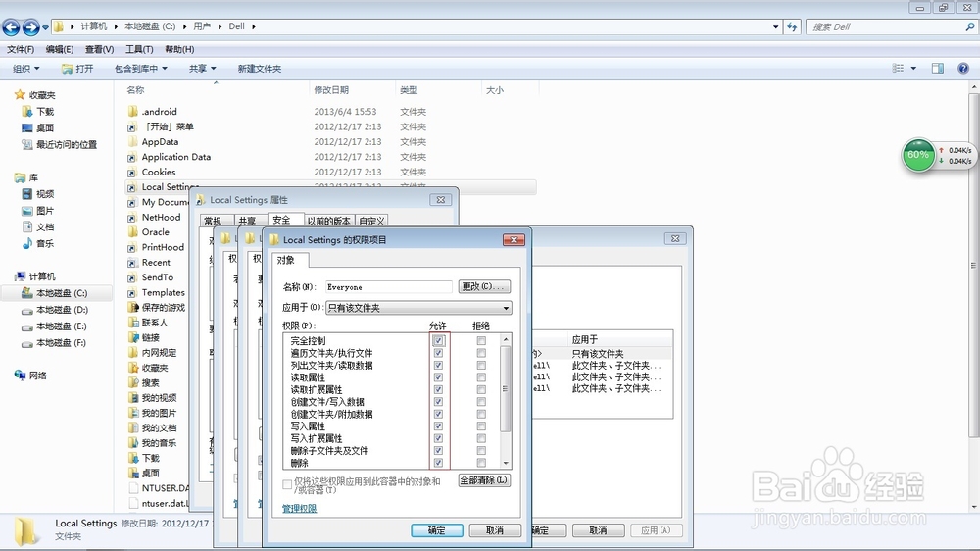The height and width of the screenshot is (551, 980).
Task: Click the 搜索 Dell search box
Action: (891, 26)
